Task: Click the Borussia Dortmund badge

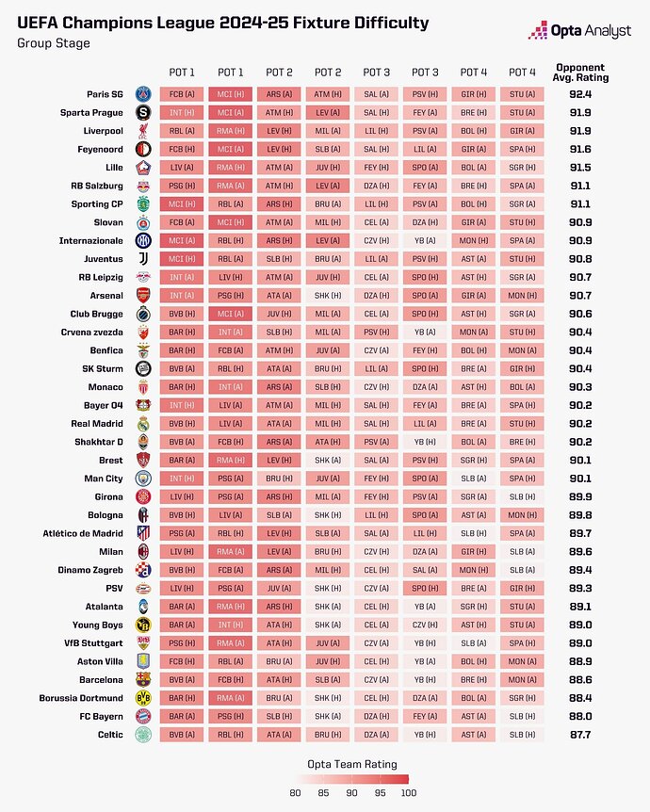Action: 142,698
